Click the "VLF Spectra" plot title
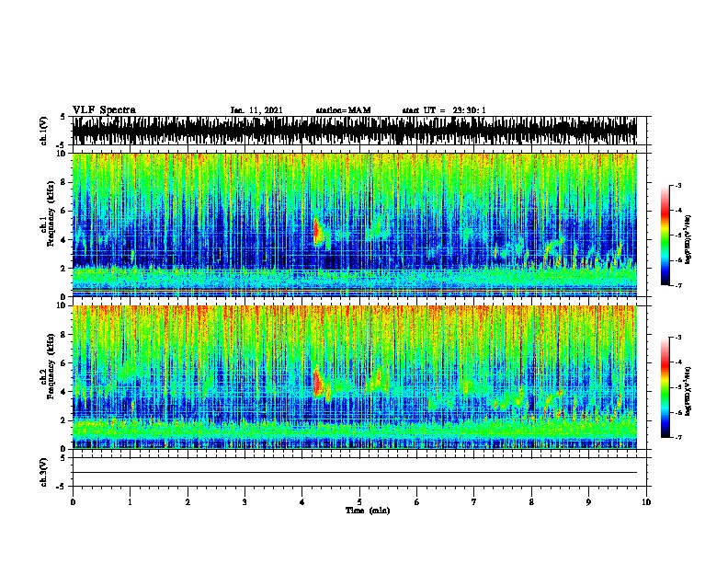 105,110
